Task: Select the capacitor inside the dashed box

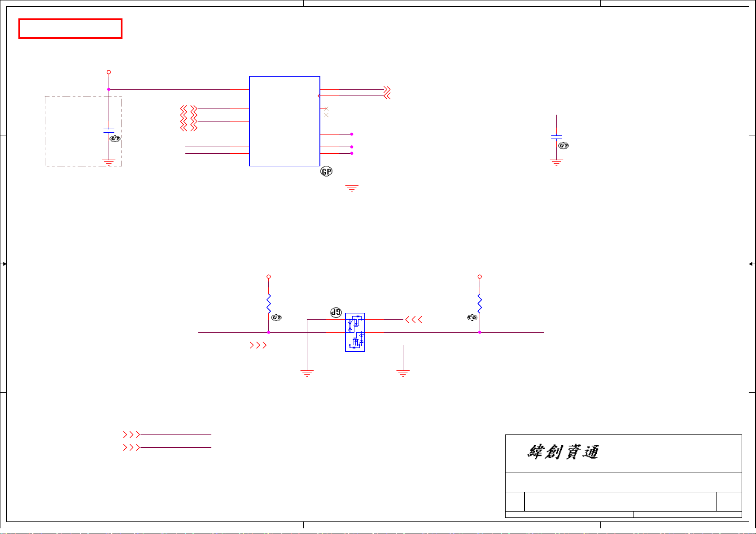Action: pos(109,130)
